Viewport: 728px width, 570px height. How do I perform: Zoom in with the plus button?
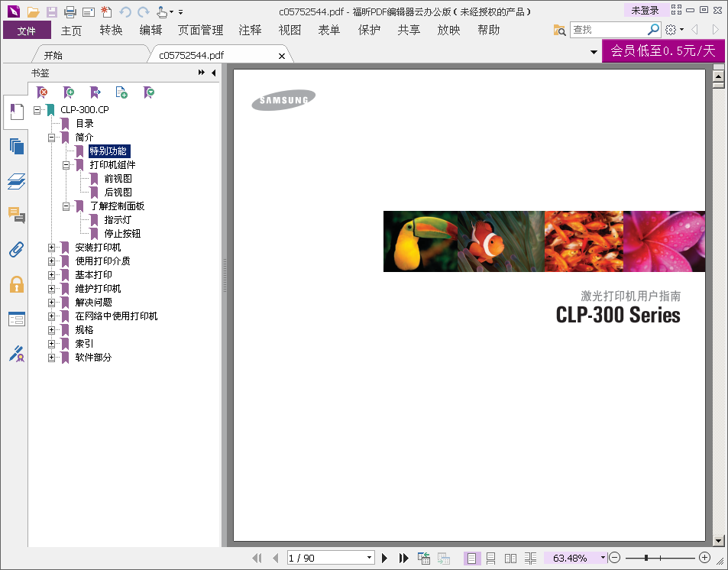click(704, 558)
